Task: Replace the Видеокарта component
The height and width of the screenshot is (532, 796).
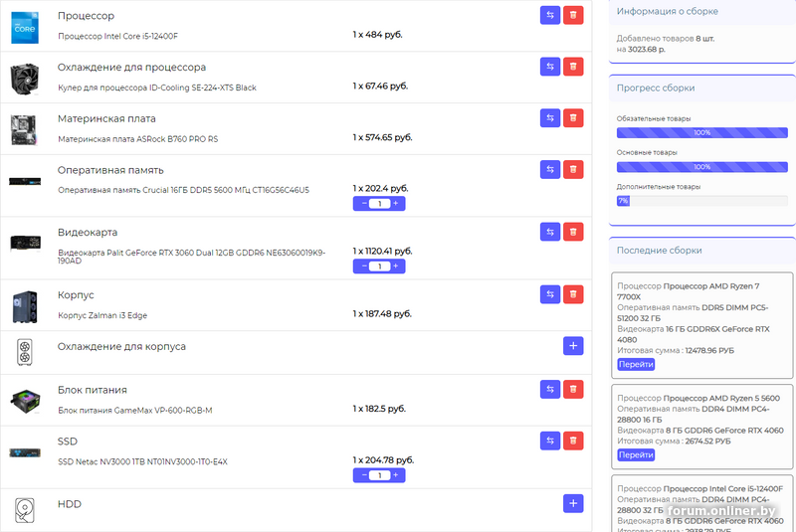Action: (550, 232)
